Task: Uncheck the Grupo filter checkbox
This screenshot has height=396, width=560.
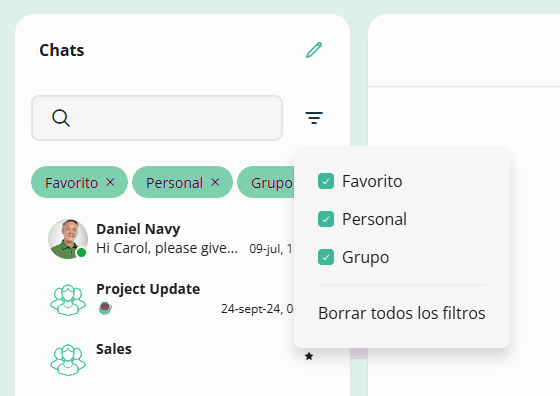Action: [x=326, y=257]
